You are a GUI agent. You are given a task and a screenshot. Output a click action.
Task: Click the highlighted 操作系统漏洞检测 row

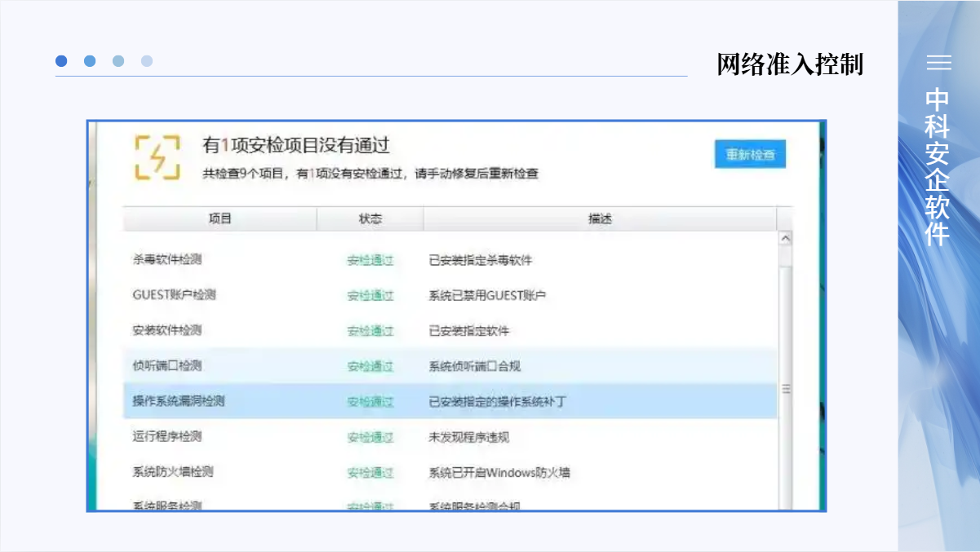tap(179, 401)
